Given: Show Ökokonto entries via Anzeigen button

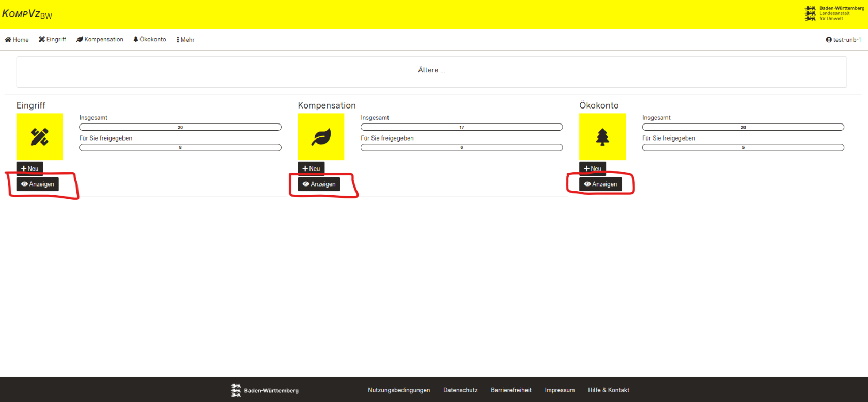Looking at the screenshot, I should (x=600, y=184).
